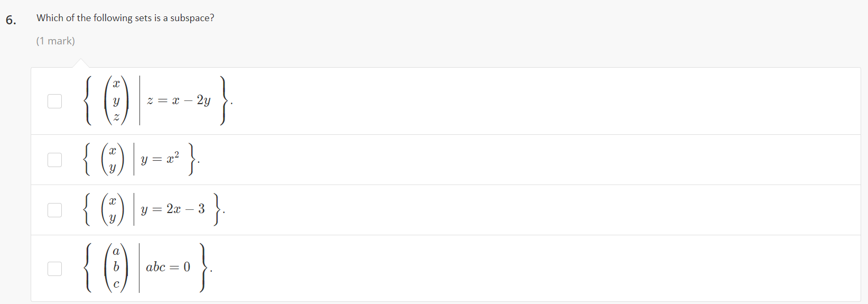The height and width of the screenshot is (304, 868).
Task: Select the (x, y) vector in the y = 2x − 3 row
Action: (x=113, y=210)
